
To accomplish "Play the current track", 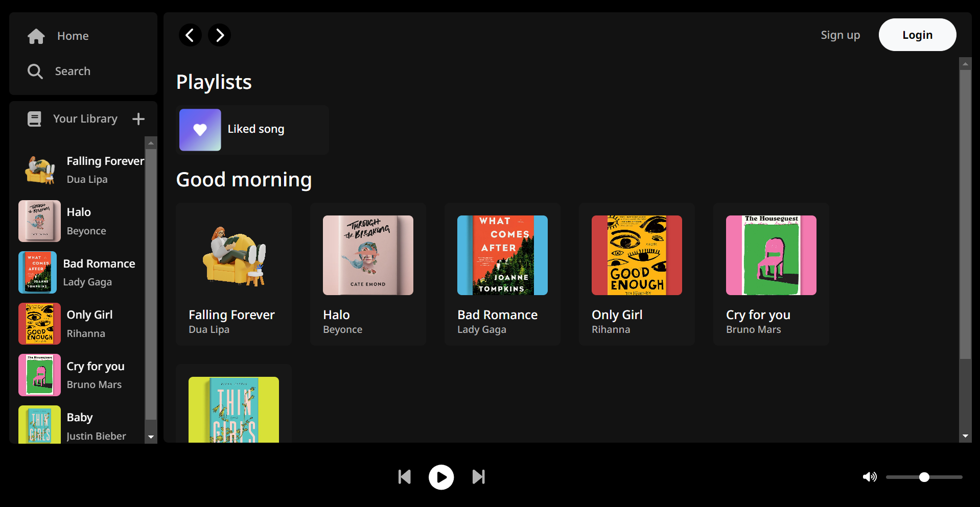I will click(x=441, y=477).
